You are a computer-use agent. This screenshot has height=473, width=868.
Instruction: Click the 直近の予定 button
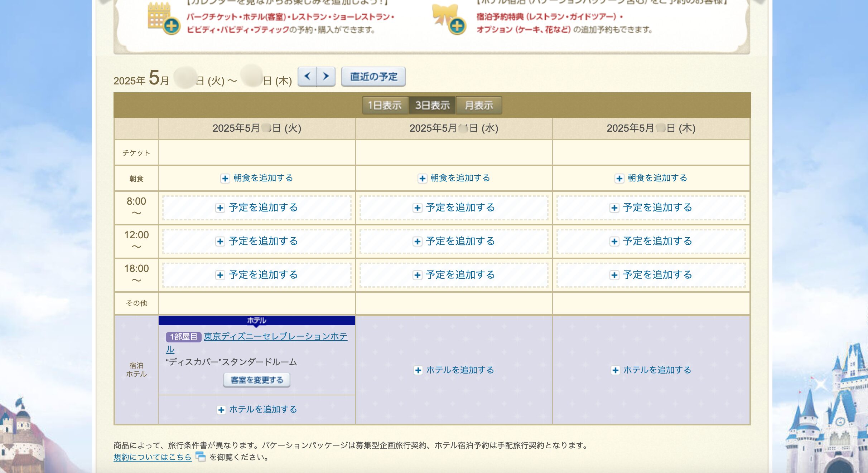tap(373, 77)
